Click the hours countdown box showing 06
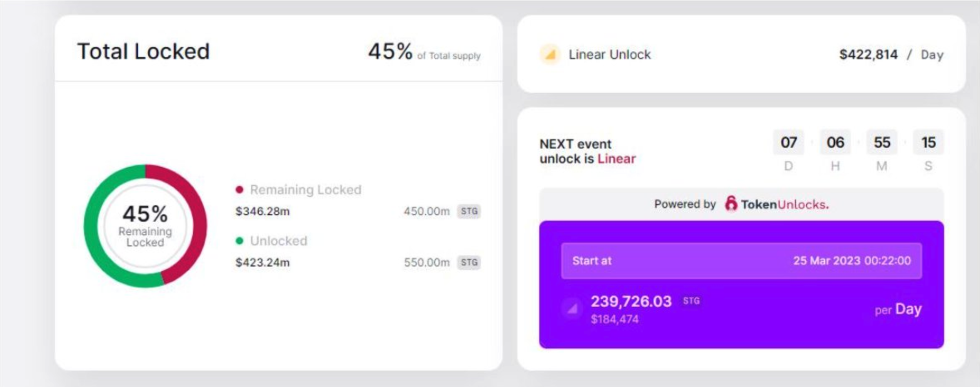Viewport: 980px width, 387px height. click(x=835, y=143)
